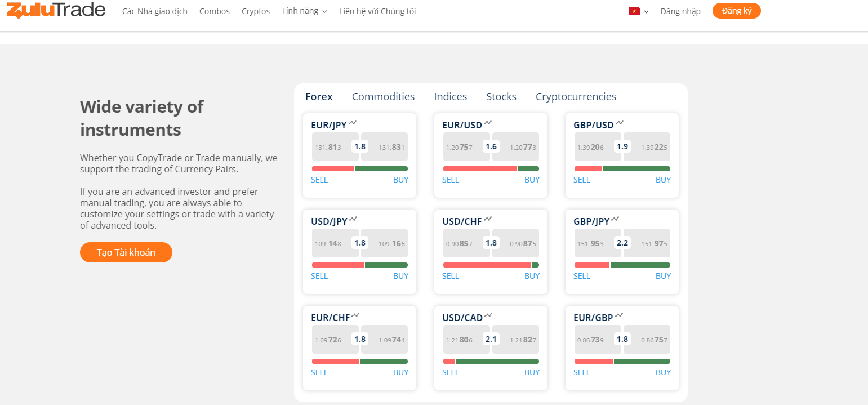Image resolution: width=868 pixels, height=405 pixels.
Task: Click the Đăng ký button
Action: pos(736,11)
